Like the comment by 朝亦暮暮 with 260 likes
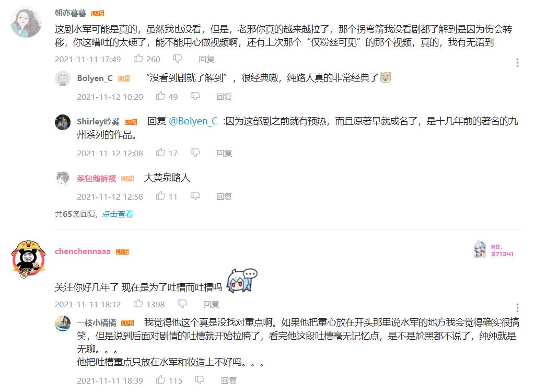This screenshot has height=392, width=535. [x=138, y=59]
